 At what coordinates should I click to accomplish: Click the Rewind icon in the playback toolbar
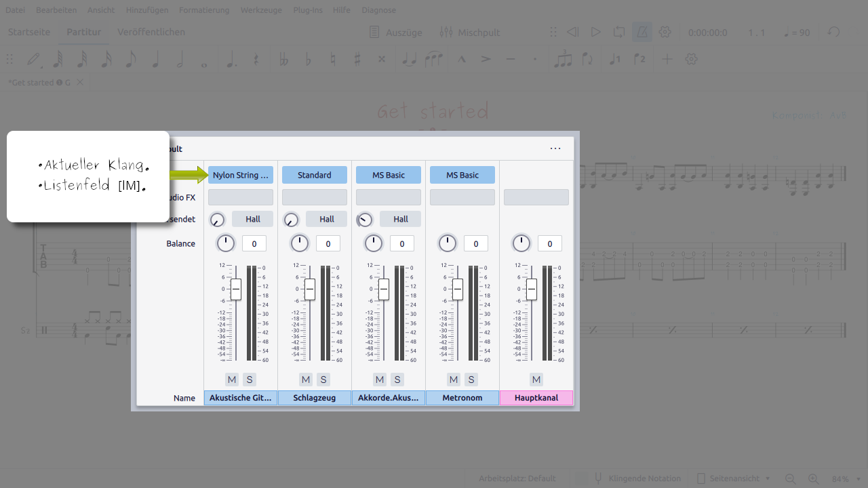[x=573, y=32]
